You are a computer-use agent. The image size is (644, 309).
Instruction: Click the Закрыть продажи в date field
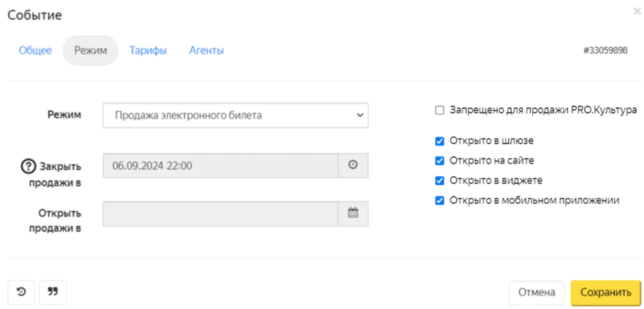tap(220, 165)
